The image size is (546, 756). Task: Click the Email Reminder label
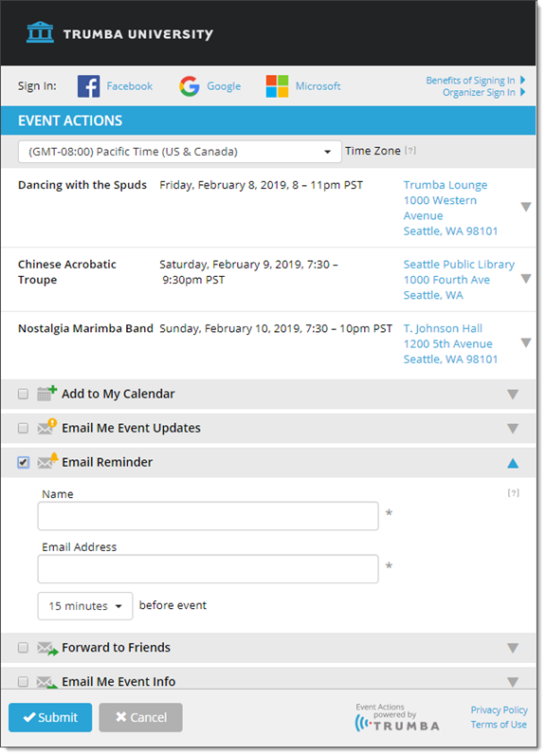tap(107, 462)
